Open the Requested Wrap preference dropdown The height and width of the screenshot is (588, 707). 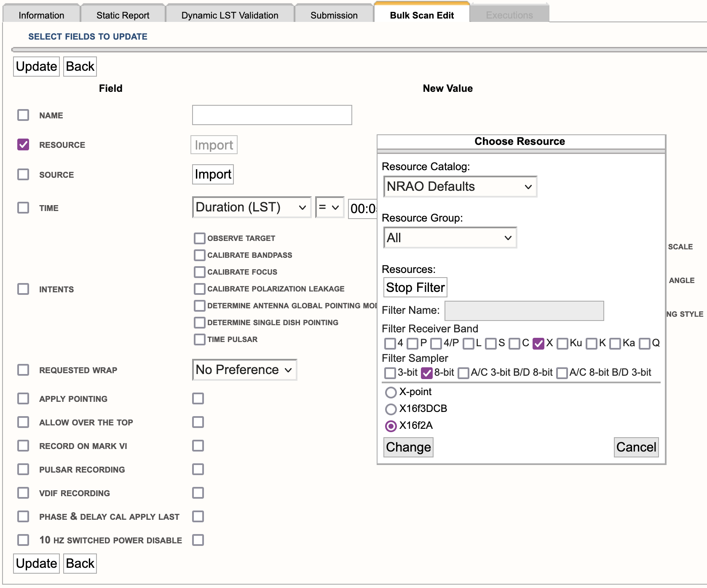(244, 370)
